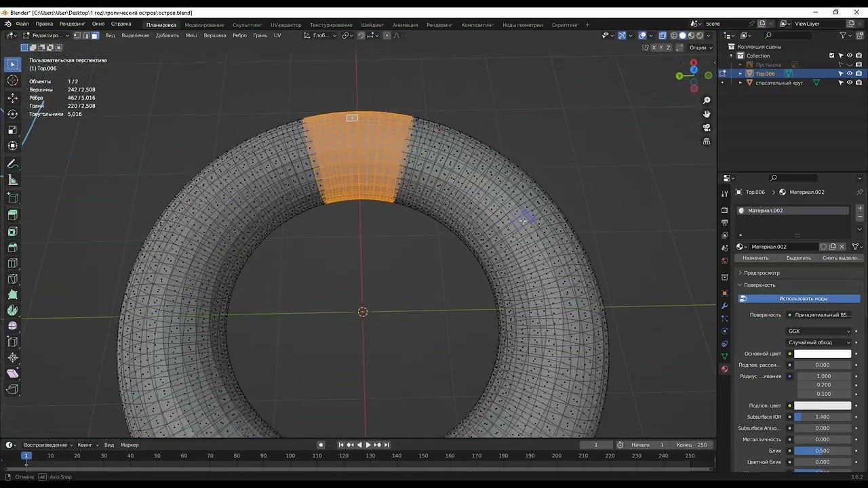Select the Move tool in the left toolbar
The height and width of the screenshot is (488, 868).
pos(12,98)
